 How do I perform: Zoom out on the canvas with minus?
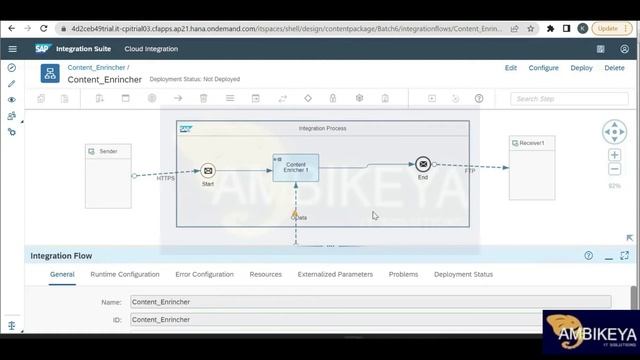pos(614,169)
